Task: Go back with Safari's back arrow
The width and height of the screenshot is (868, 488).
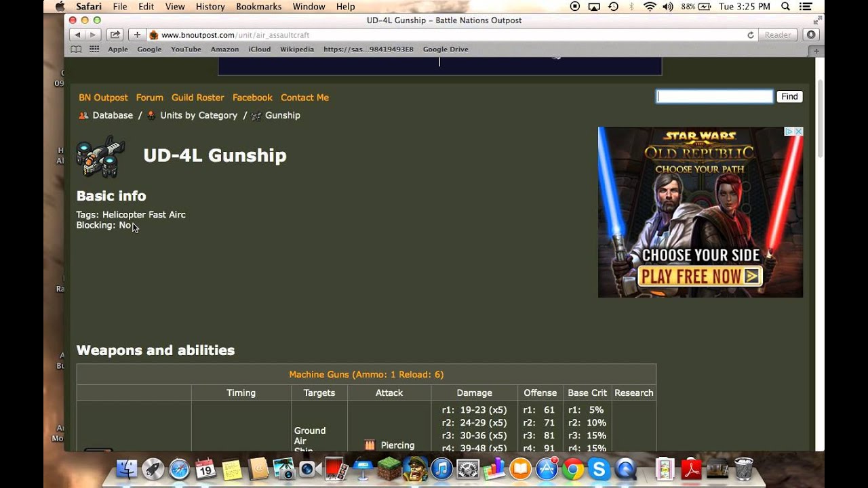Action: pyautogui.click(x=77, y=35)
